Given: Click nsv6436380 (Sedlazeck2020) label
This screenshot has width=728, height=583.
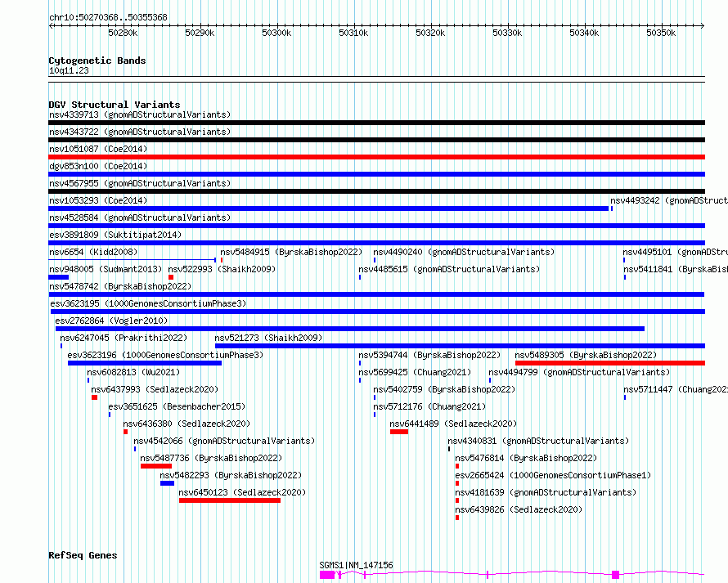Looking at the screenshot, I should click(x=186, y=424).
